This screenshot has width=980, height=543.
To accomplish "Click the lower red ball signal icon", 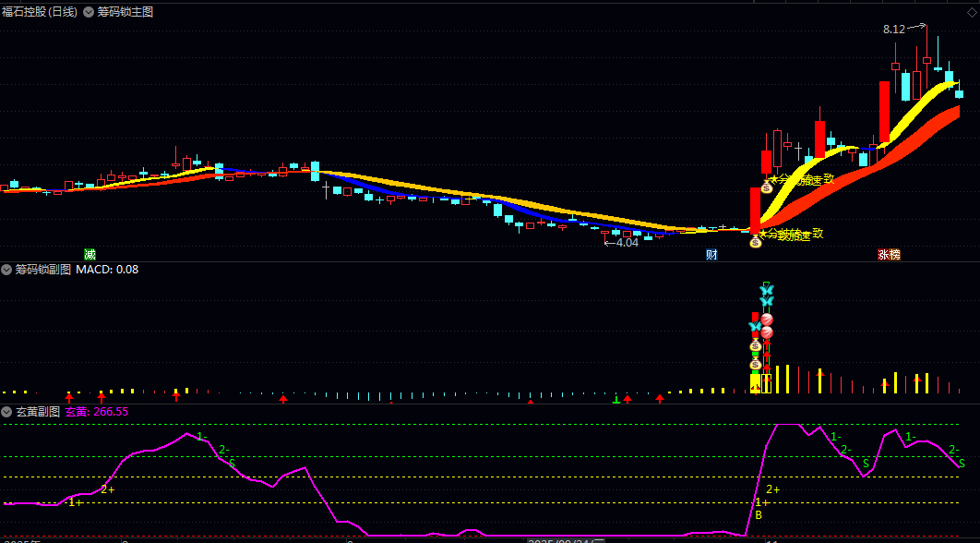I will [x=767, y=332].
